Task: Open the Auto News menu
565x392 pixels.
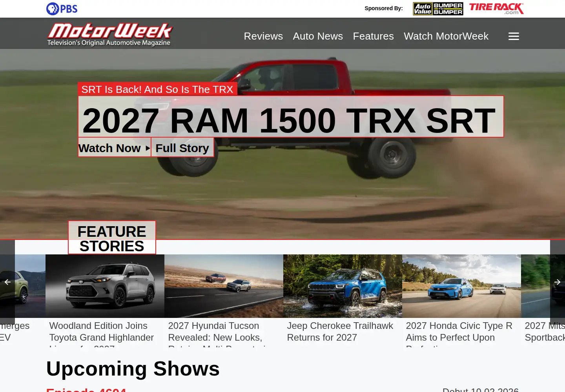Action: [318, 36]
